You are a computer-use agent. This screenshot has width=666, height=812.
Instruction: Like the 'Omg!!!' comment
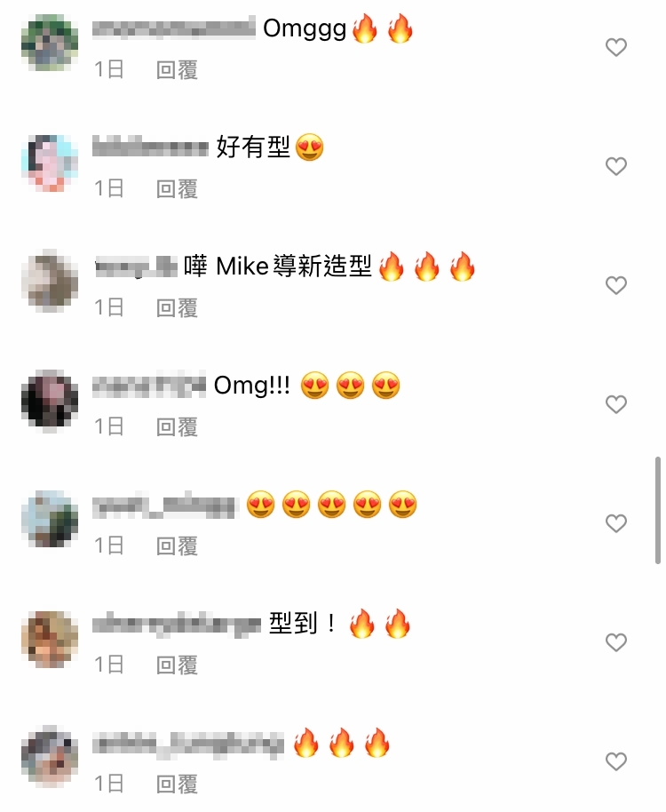pos(615,404)
